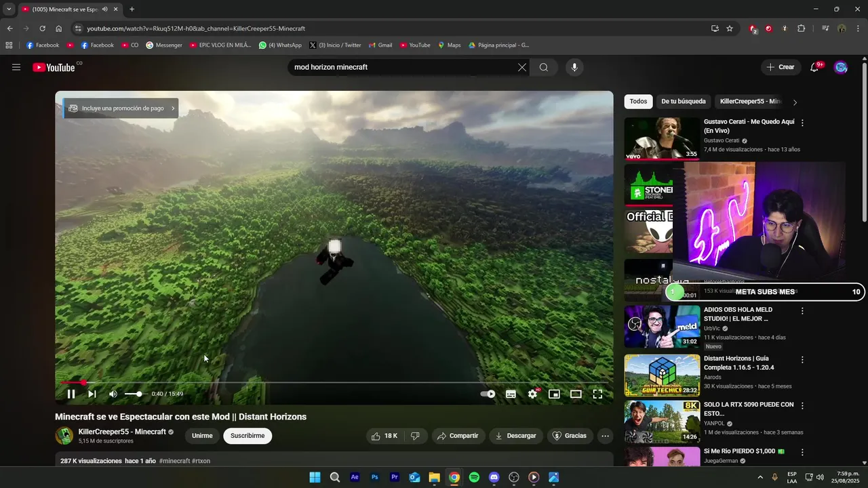
Task: Share the video via Compartir
Action: tap(458, 436)
